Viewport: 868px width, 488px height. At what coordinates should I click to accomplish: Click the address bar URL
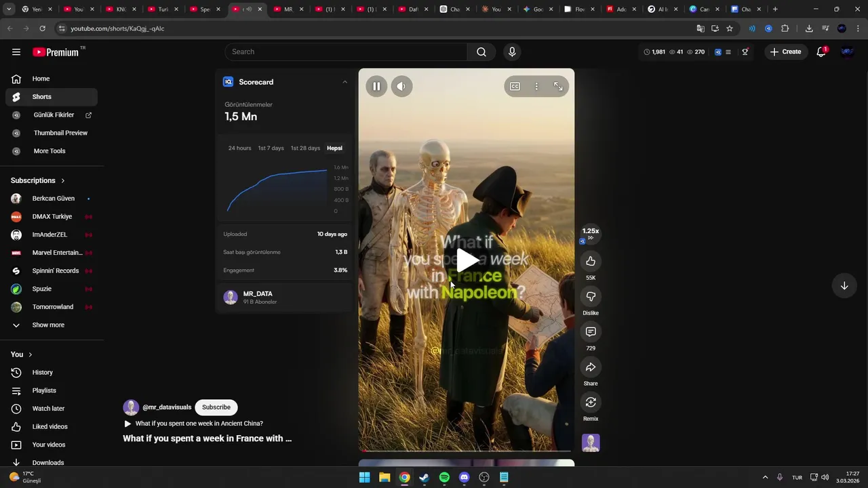[117, 28]
